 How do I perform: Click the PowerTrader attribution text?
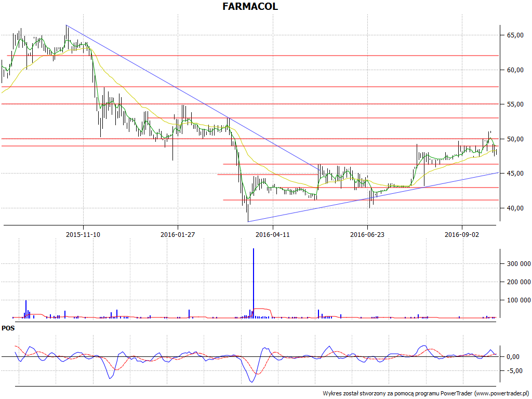point(426,394)
